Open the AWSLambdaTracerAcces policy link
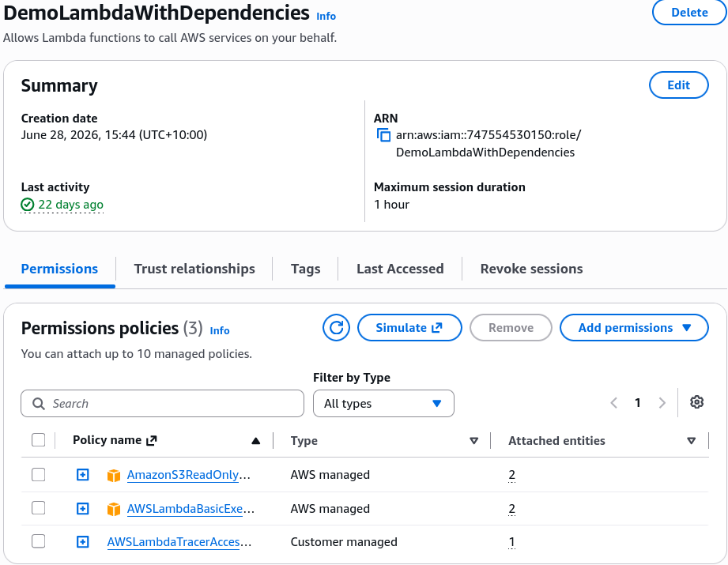 (179, 542)
